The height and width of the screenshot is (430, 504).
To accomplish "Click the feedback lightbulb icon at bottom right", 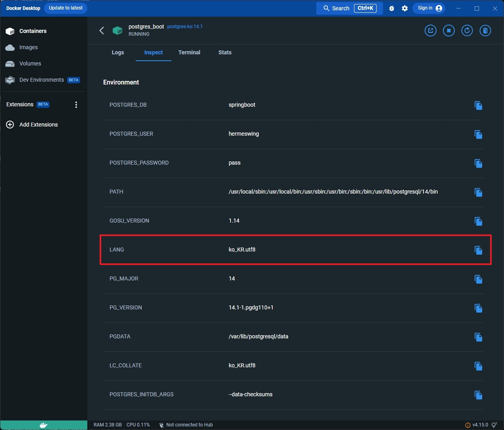I will pos(494,425).
